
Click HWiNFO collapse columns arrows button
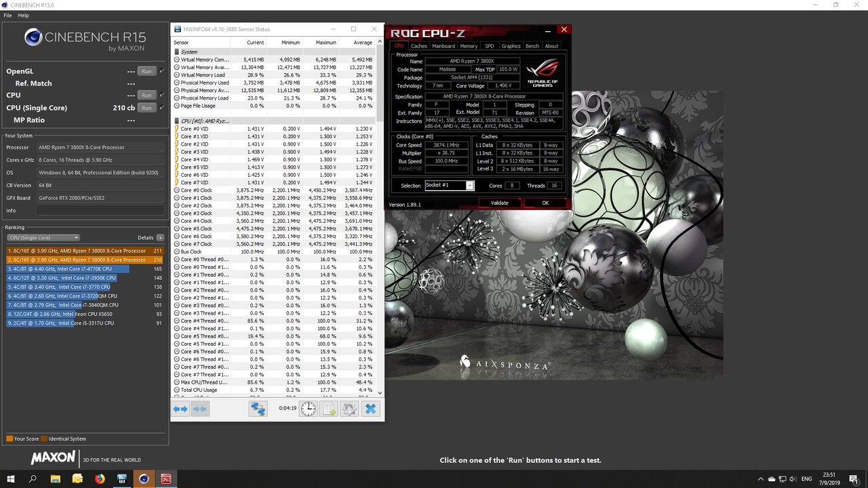tap(199, 409)
